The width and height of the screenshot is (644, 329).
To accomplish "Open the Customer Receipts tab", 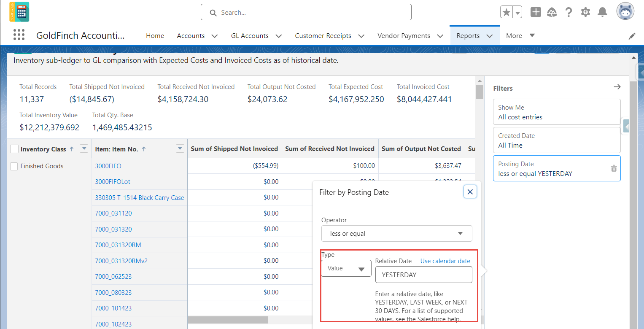I will click(323, 36).
